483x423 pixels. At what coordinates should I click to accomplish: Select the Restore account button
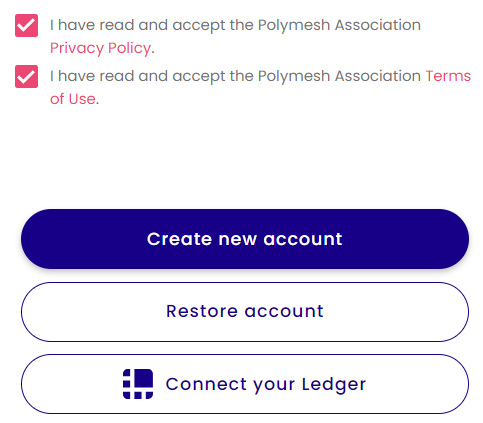(x=245, y=312)
